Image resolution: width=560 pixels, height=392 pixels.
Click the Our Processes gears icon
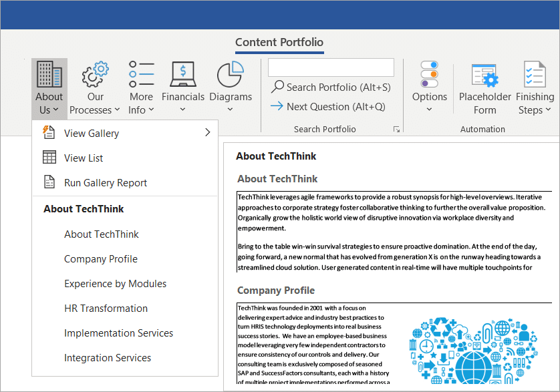(x=95, y=74)
